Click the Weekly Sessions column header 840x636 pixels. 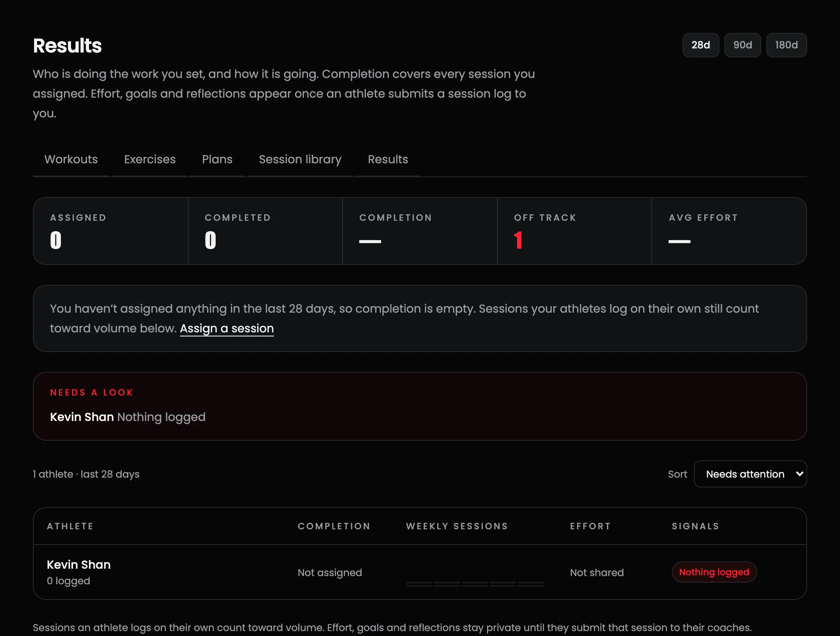click(x=457, y=526)
